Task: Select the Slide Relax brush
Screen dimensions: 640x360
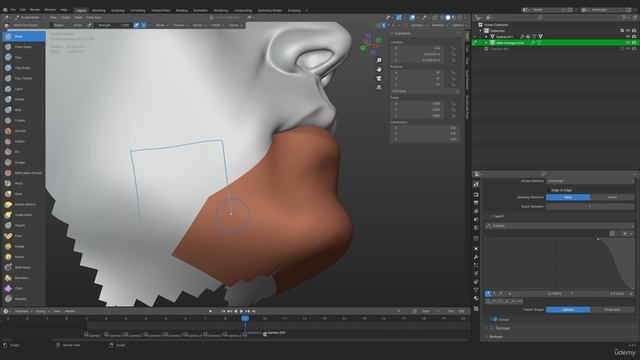Action: (24, 267)
